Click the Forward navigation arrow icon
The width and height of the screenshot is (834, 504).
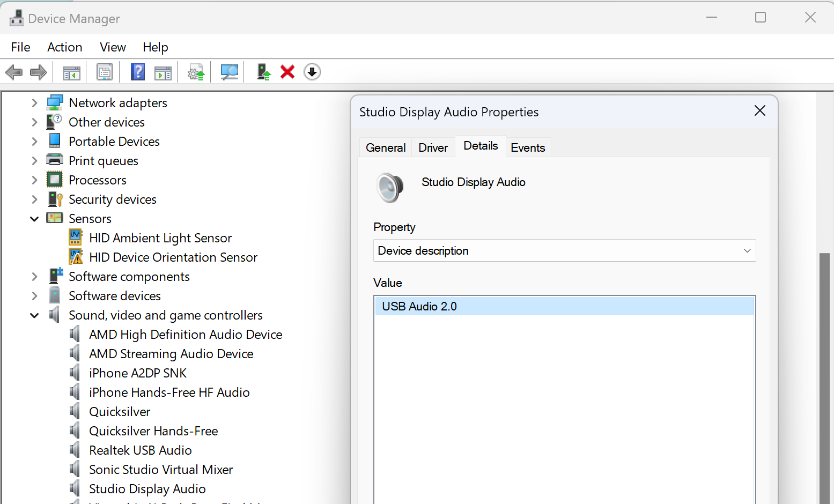click(38, 72)
